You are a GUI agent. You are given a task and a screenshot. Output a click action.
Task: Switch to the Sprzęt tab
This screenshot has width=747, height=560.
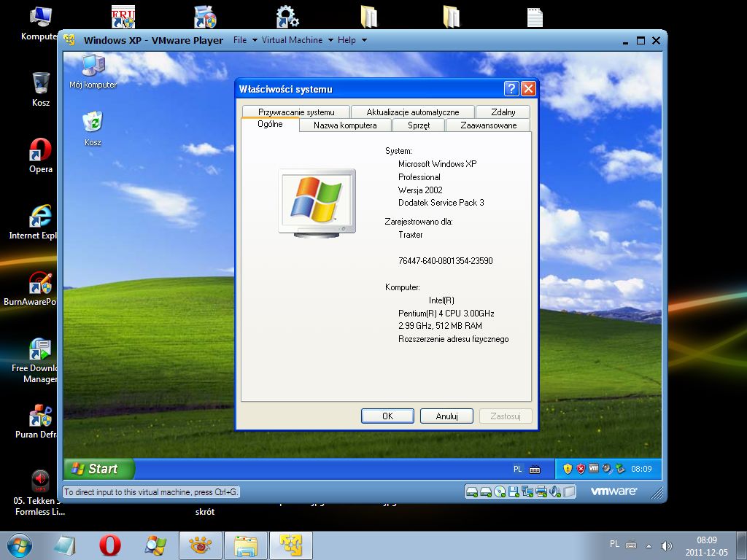(419, 125)
